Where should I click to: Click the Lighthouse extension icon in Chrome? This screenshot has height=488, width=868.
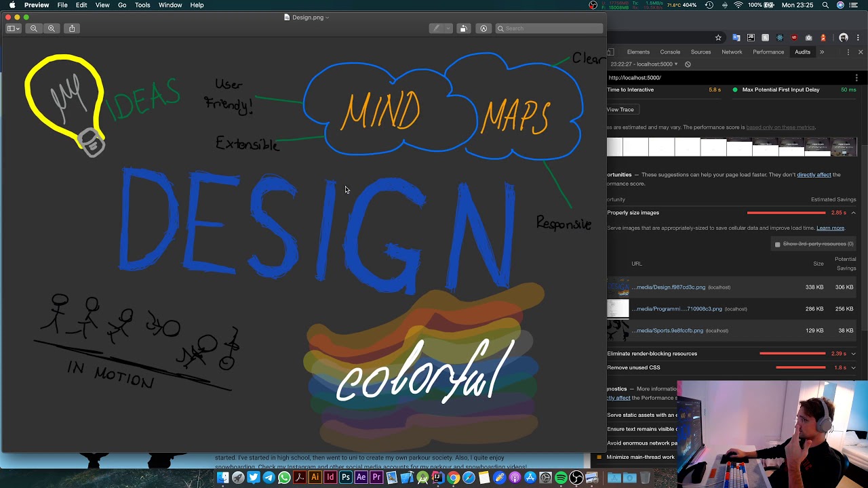tap(823, 38)
